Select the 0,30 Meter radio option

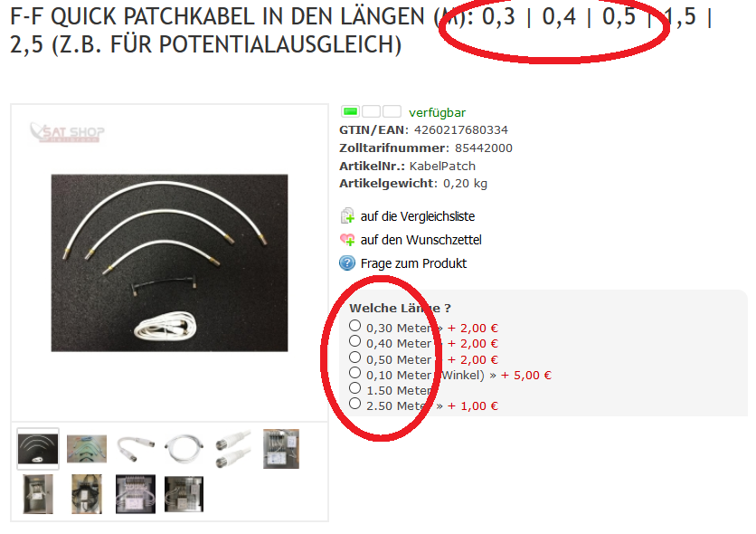coord(354,326)
